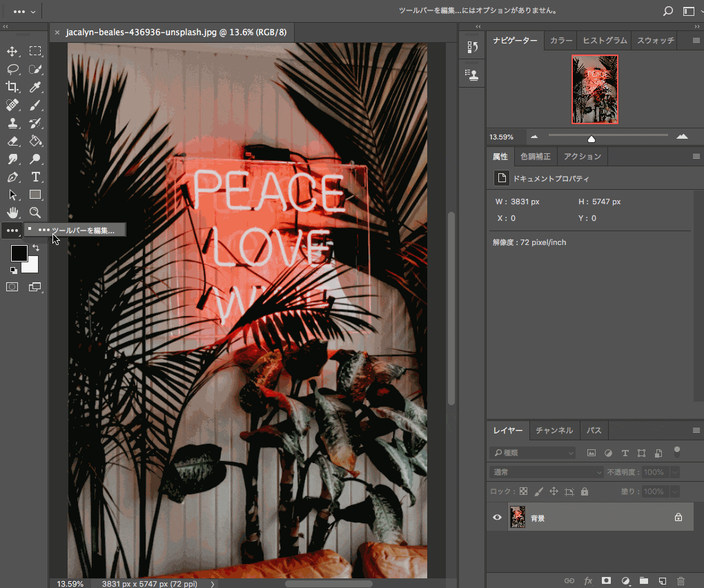
Task: Select the History Brush tool
Action: pos(35,123)
